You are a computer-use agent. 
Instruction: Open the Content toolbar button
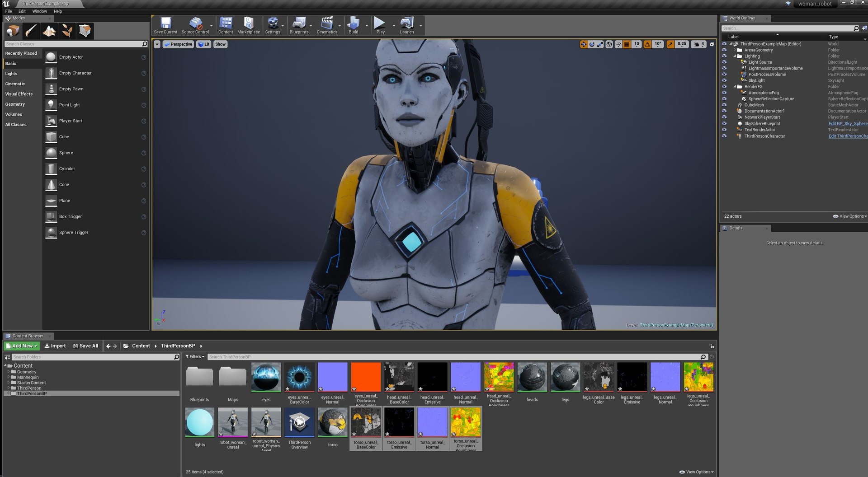point(226,26)
